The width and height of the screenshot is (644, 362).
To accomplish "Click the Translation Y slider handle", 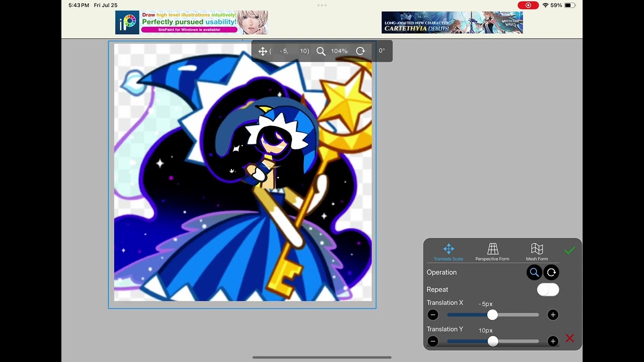I will [x=493, y=341].
